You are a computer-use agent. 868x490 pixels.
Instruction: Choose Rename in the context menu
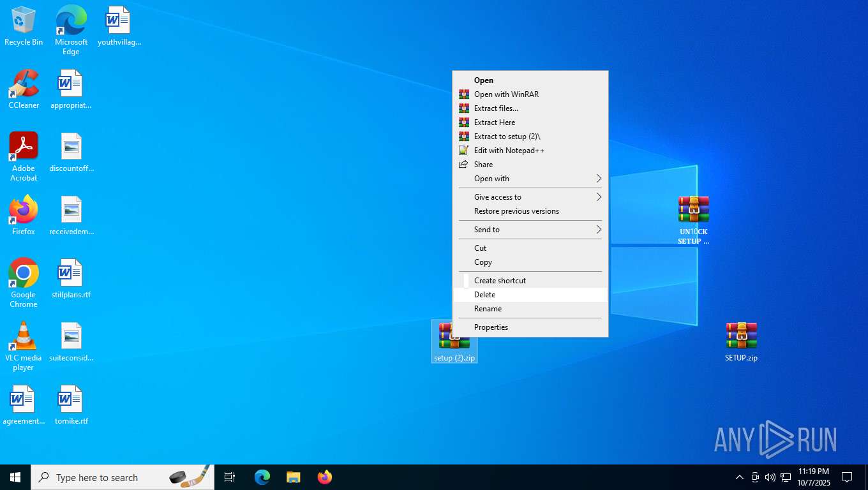pyautogui.click(x=530, y=309)
